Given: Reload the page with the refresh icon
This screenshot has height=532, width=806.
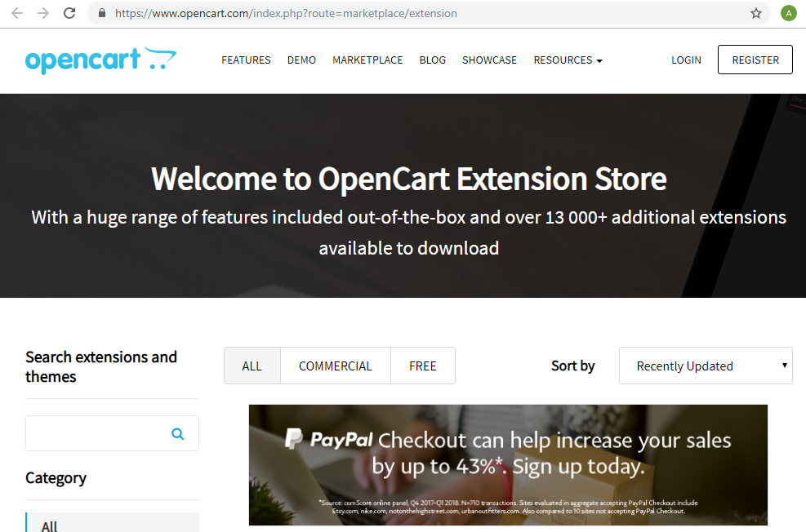Looking at the screenshot, I should coord(69,13).
